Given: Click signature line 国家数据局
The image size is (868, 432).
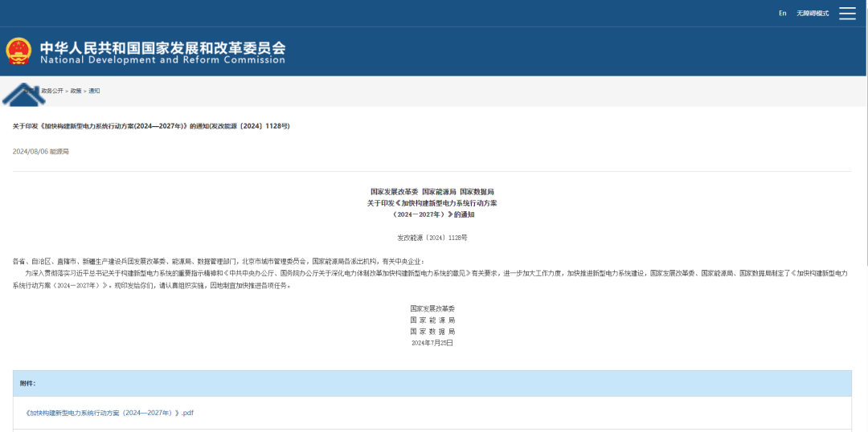Looking at the screenshot, I should point(432,332).
